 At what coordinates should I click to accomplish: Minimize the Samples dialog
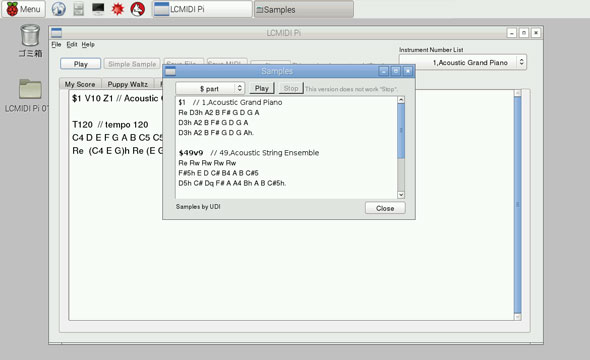383,71
